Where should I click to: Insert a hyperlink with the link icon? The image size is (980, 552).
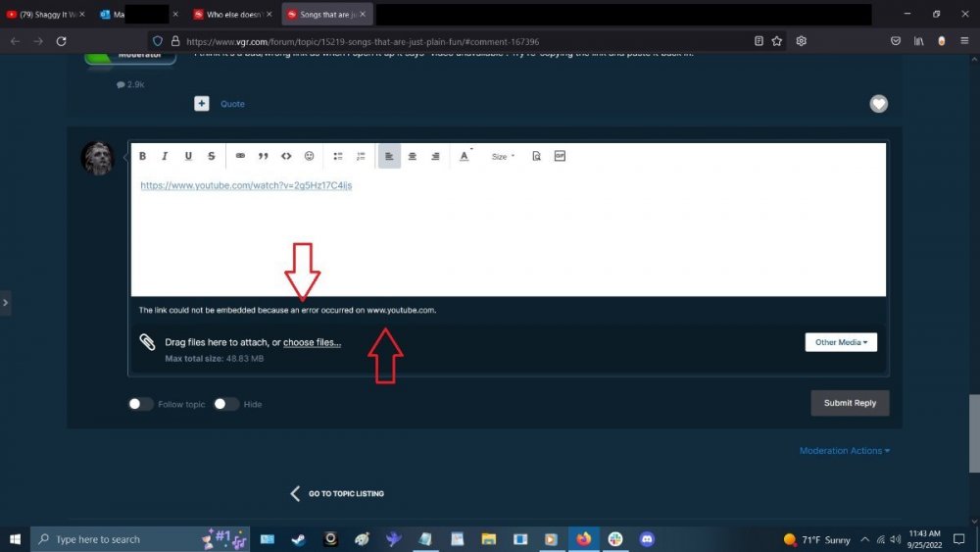(x=240, y=156)
